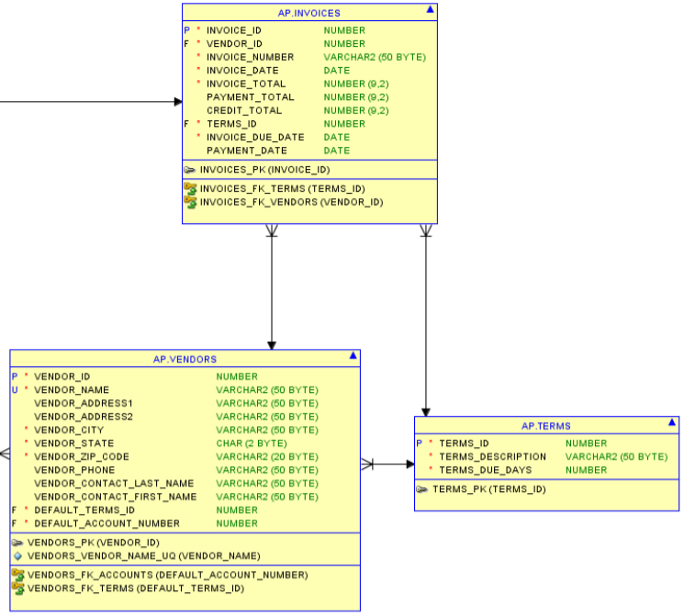The image size is (684, 616).
Task: Select the INVOICE_NUMBER column row
Action: pyautogui.click(x=250, y=57)
